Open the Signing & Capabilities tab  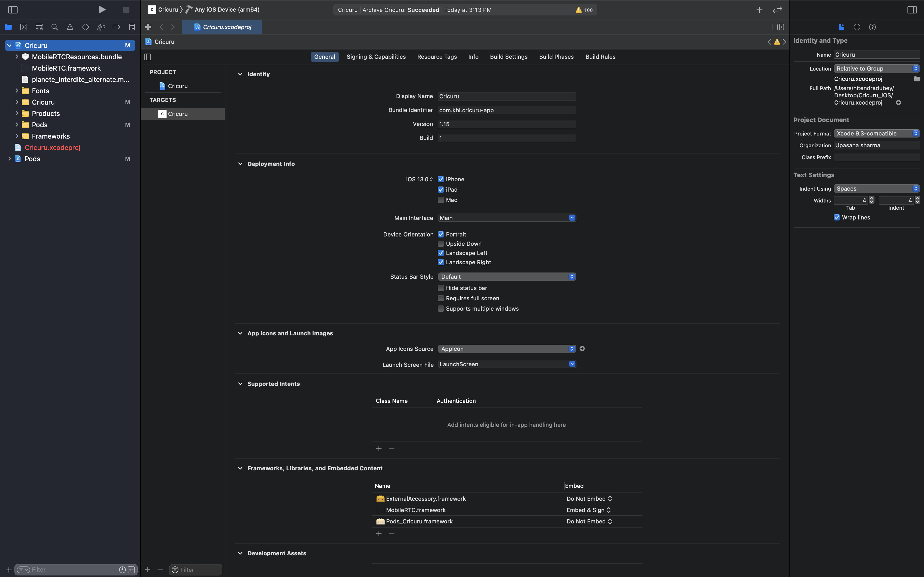pyautogui.click(x=376, y=57)
